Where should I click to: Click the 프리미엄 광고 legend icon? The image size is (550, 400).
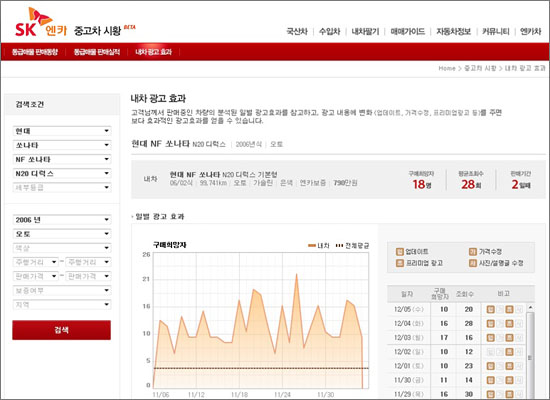click(400, 263)
